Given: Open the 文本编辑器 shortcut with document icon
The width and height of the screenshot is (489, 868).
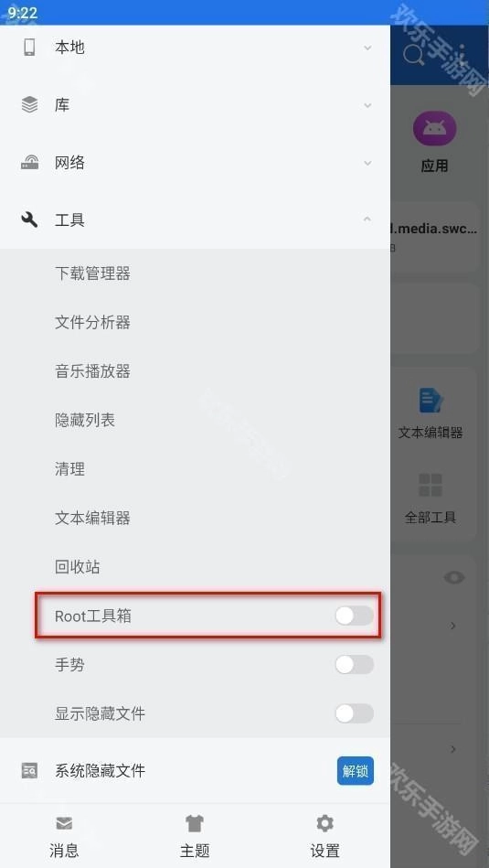Looking at the screenshot, I should (431, 413).
